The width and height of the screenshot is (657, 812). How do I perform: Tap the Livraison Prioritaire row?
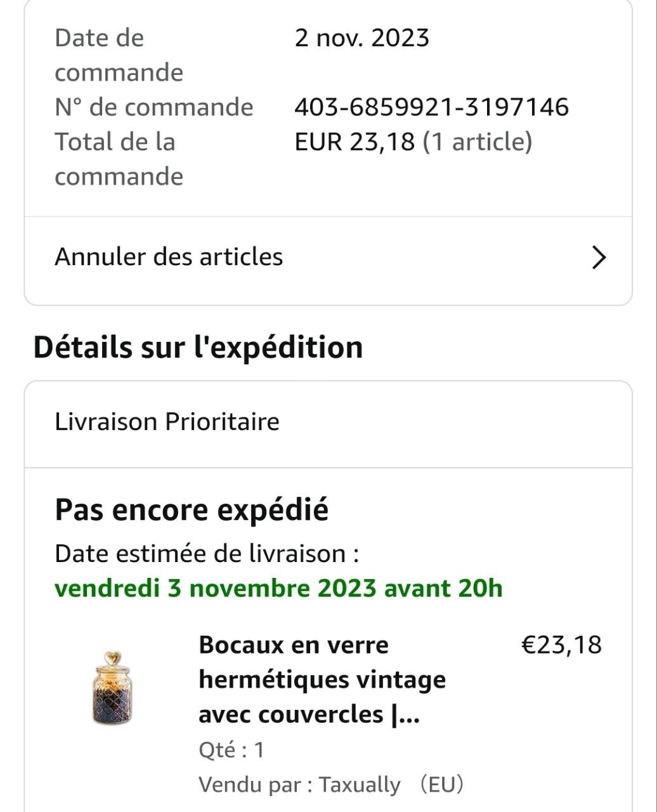pos(167,422)
